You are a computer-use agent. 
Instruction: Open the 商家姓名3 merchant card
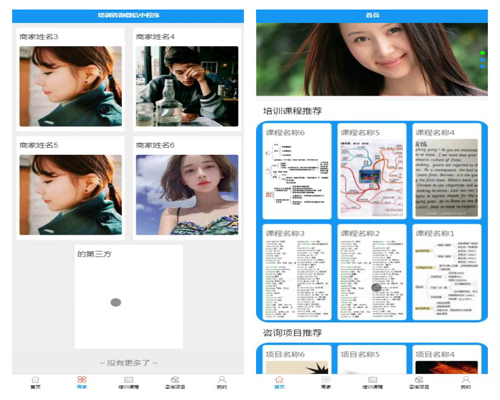click(71, 79)
